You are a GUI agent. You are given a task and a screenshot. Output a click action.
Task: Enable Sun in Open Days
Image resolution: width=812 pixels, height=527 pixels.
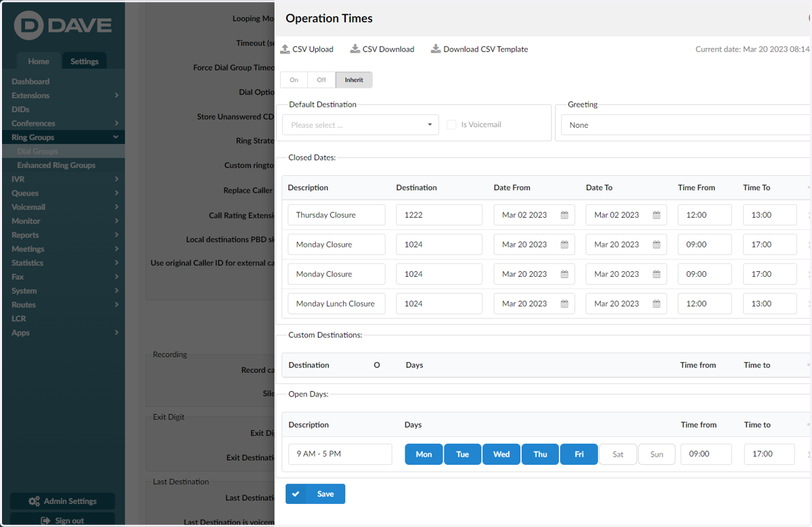(656, 454)
